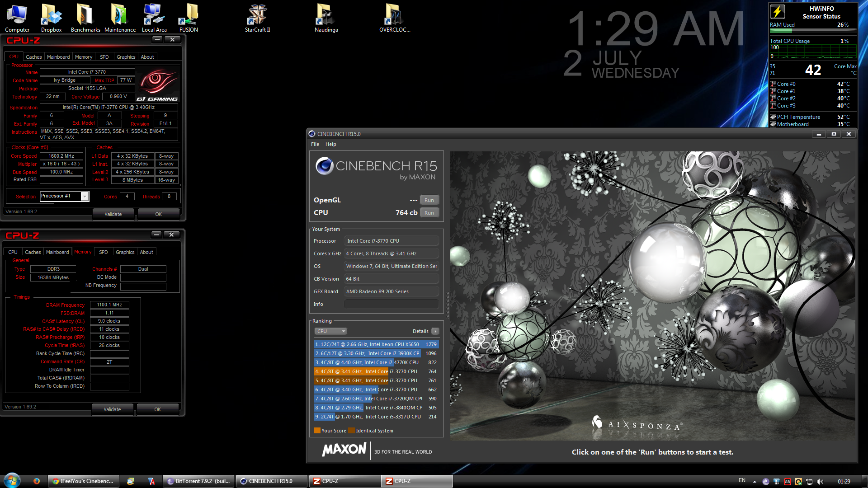The image size is (868, 488).
Task: Switch to About tab in bottom CPU-Z window
Action: click(x=146, y=252)
